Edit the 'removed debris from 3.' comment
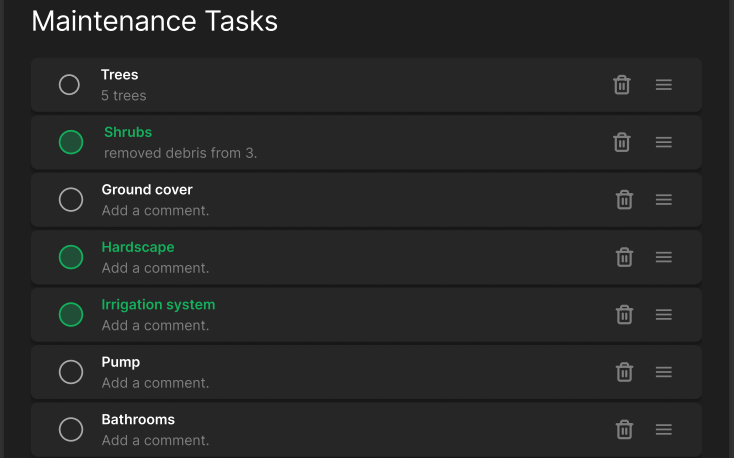The width and height of the screenshot is (734, 458). [x=181, y=153]
